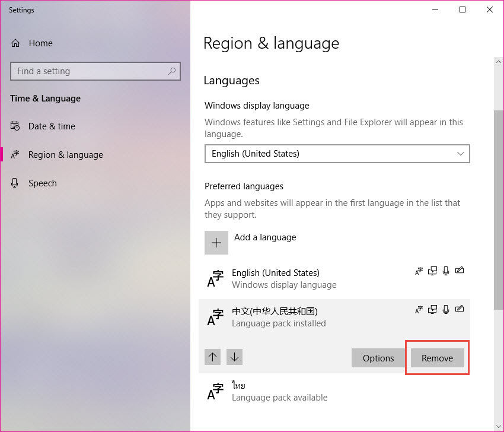The height and width of the screenshot is (432, 504).
Task: Maximize the Settings window
Action: 462,9
